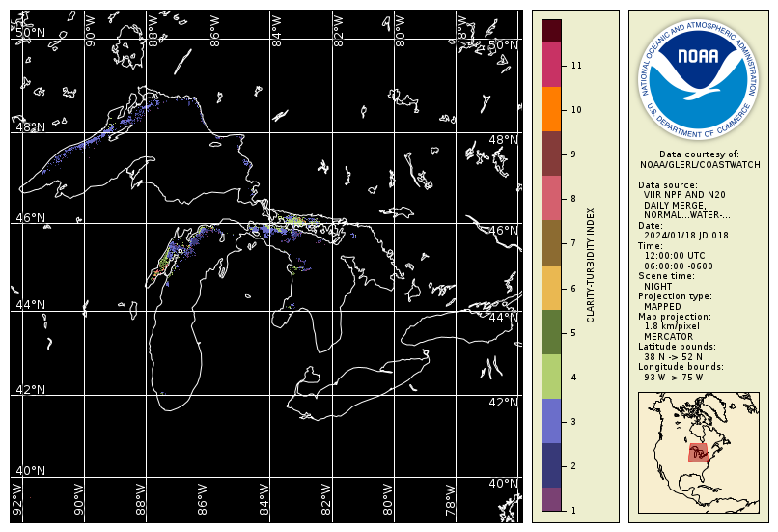This screenshot has width=778, height=532.
Task: Click the left-edge '46°N' latitude label
Action: click(x=30, y=218)
